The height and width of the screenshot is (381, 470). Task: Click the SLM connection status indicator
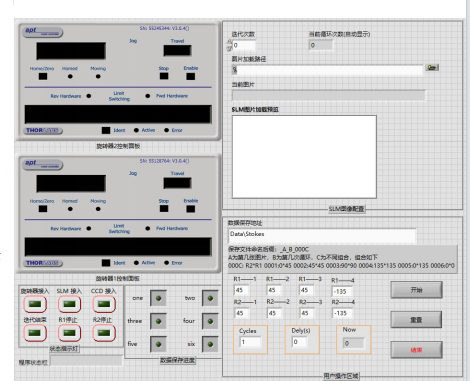click(69, 304)
